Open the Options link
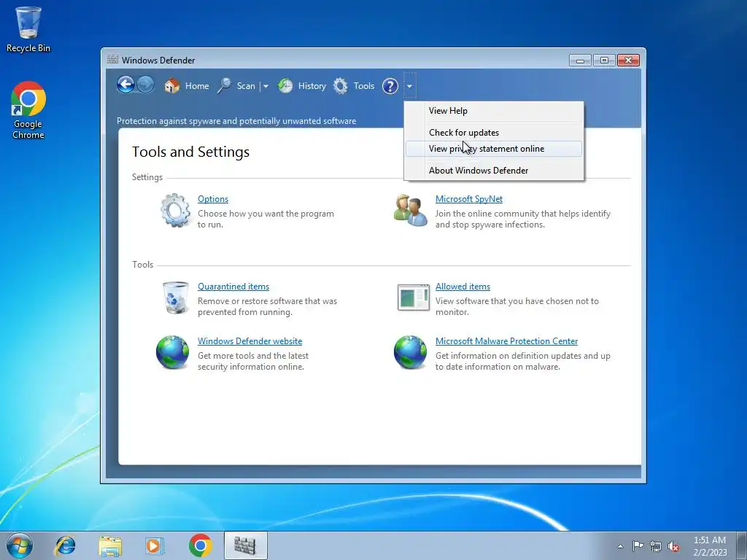Viewport: 747px width, 560px height. (213, 199)
